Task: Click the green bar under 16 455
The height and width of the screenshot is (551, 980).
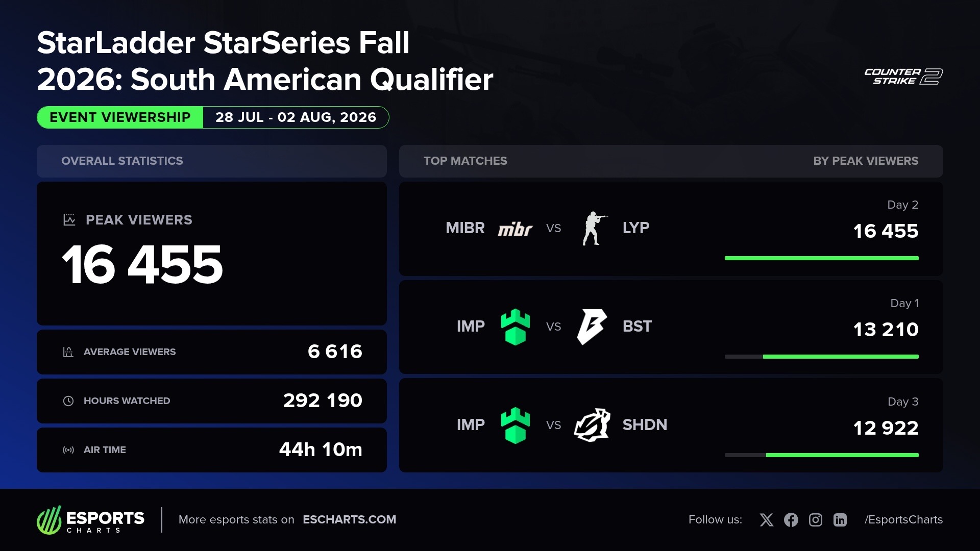Action: tap(822, 258)
